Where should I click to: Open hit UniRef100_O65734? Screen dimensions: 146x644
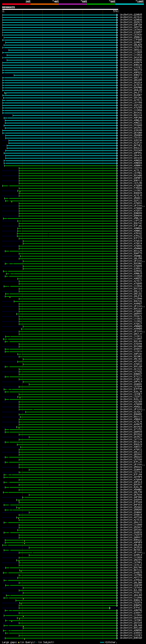tap(131, 27)
